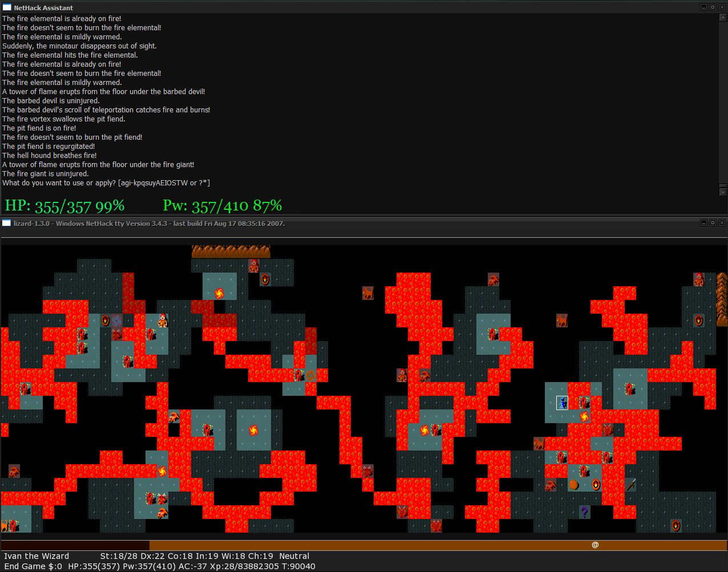728x572 pixels.
Task: Click the "Co:18" constitution stat
Action: pos(181,556)
